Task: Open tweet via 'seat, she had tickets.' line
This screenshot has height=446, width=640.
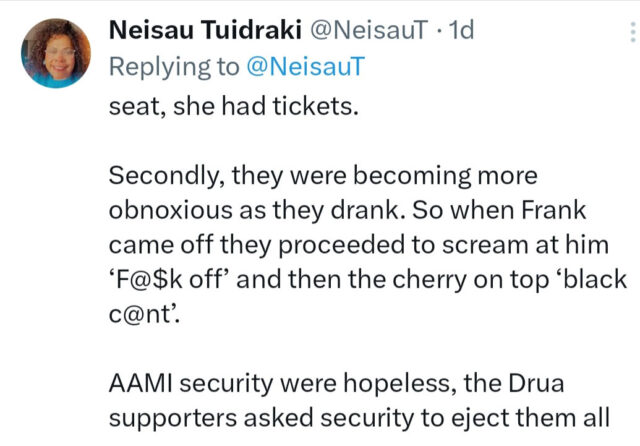Action: click(233, 106)
